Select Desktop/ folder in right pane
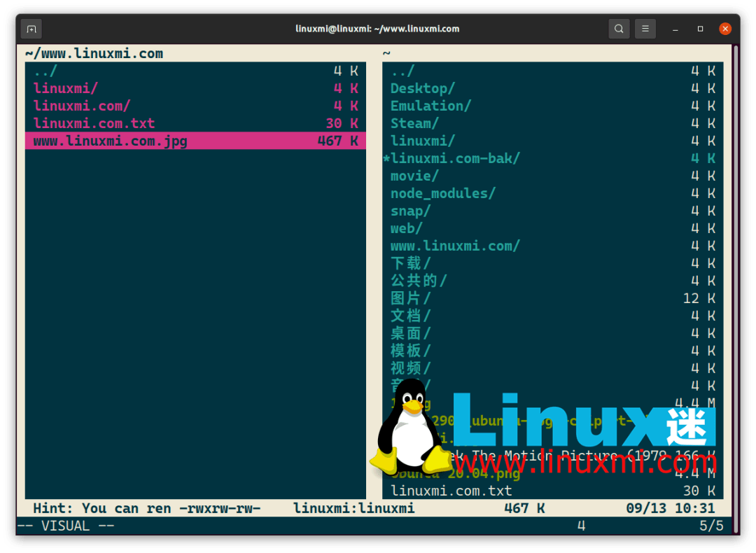Viewport: 756px width, 553px height. point(552,88)
